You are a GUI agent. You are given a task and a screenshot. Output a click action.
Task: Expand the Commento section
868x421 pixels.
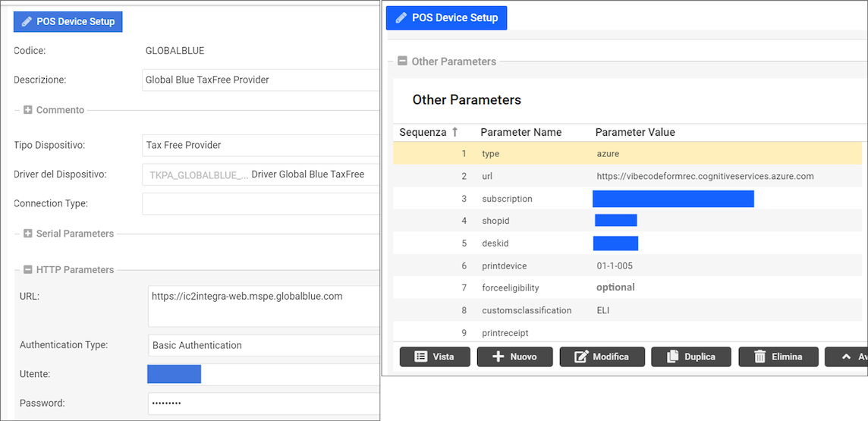coord(28,110)
